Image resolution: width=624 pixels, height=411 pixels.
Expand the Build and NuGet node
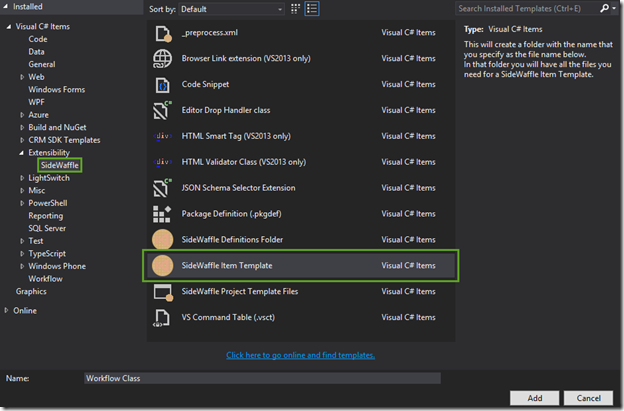point(22,128)
